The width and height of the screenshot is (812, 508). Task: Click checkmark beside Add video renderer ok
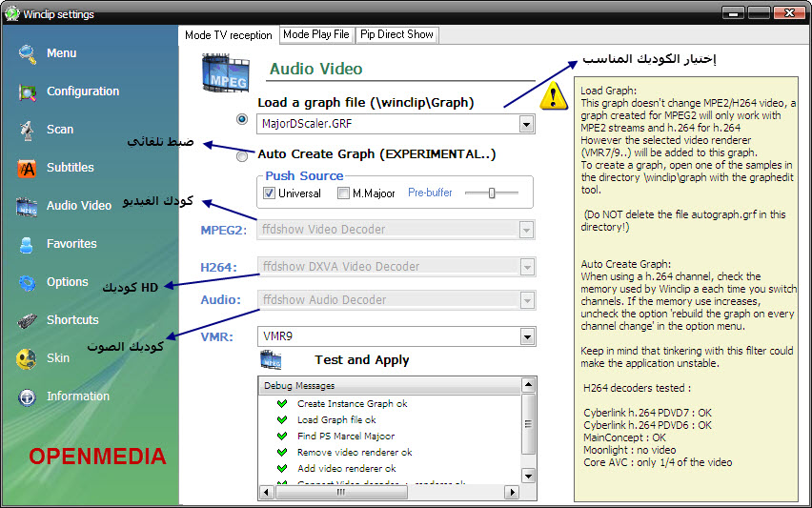pyautogui.click(x=282, y=468)
